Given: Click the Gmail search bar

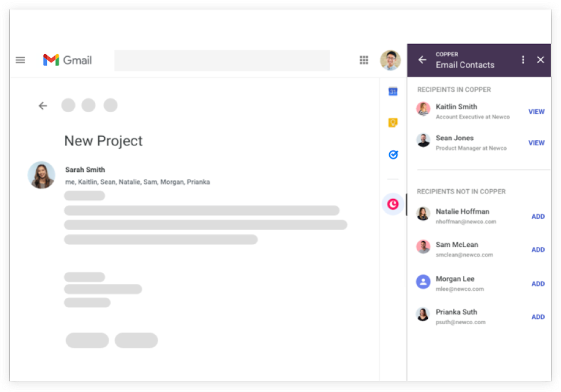Looking at the screenshot, I should click(222, 60).
